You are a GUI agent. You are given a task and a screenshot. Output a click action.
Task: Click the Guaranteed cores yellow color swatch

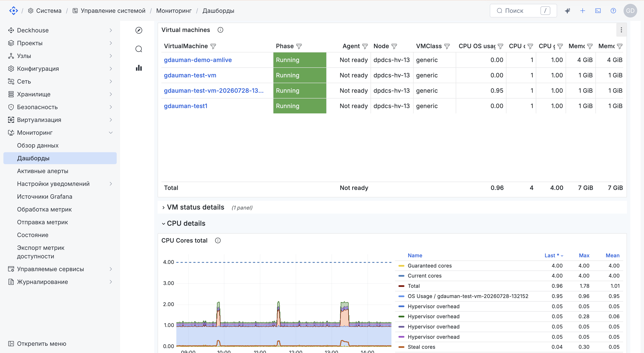pyautogui.click(x=401, y=266)
